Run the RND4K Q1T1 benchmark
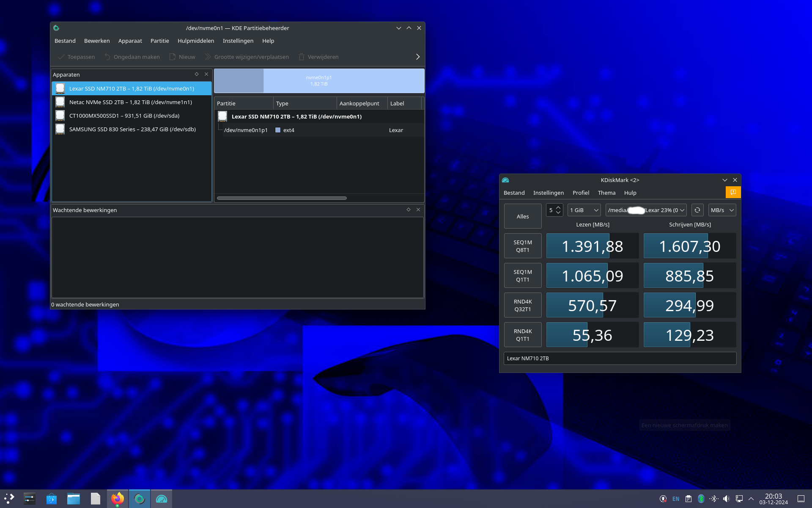812x508 pixels. [523, 335]
